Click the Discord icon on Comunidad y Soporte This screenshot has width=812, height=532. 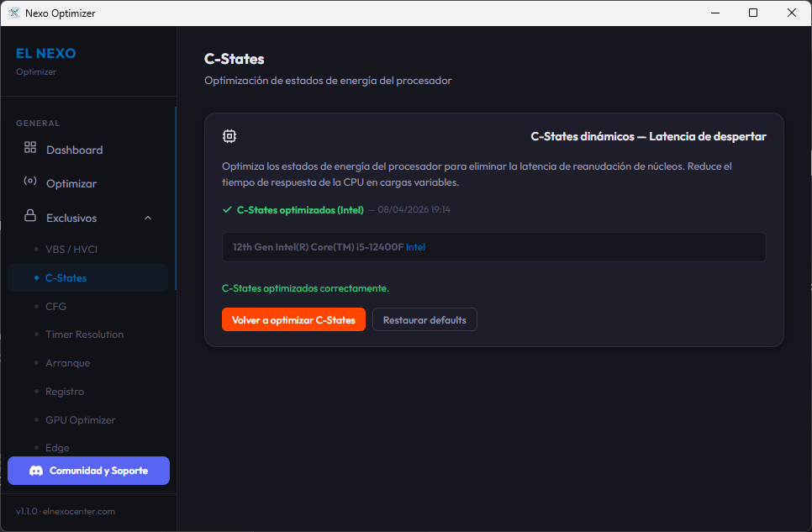tap(34, 471)
